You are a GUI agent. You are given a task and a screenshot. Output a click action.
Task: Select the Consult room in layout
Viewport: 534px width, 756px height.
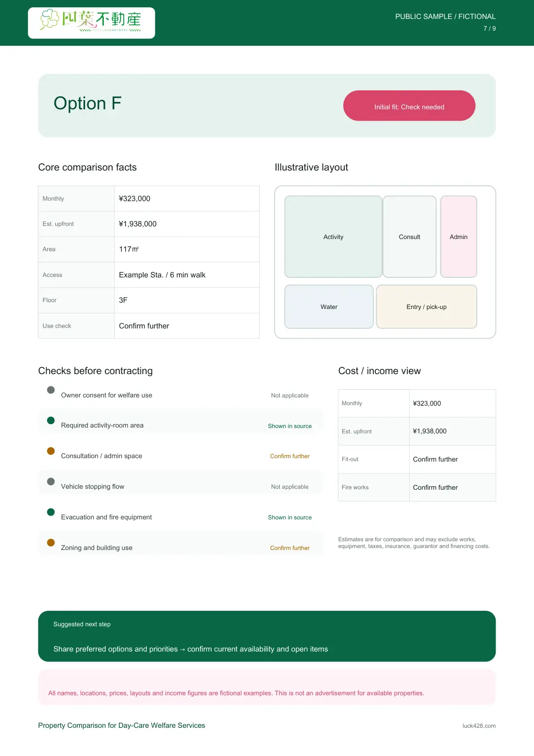409,237
